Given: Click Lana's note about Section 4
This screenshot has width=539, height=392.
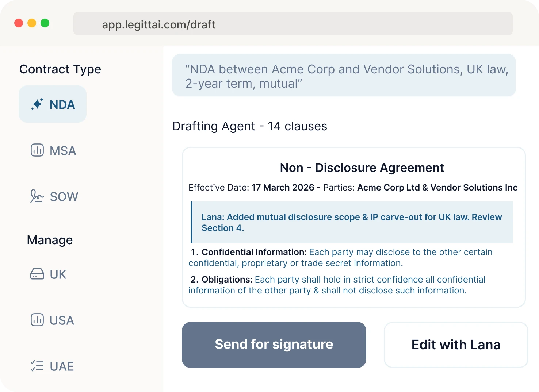Looking at the screenshot, I should [351, 222].
